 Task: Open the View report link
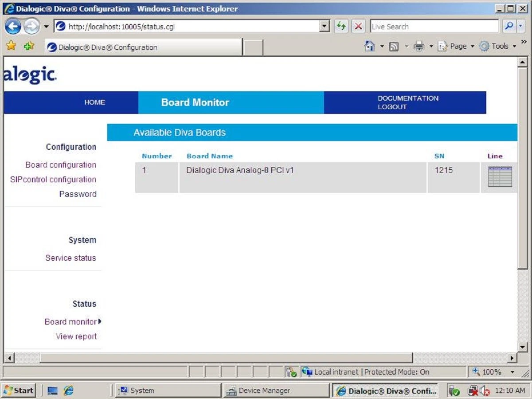point(76,336)
